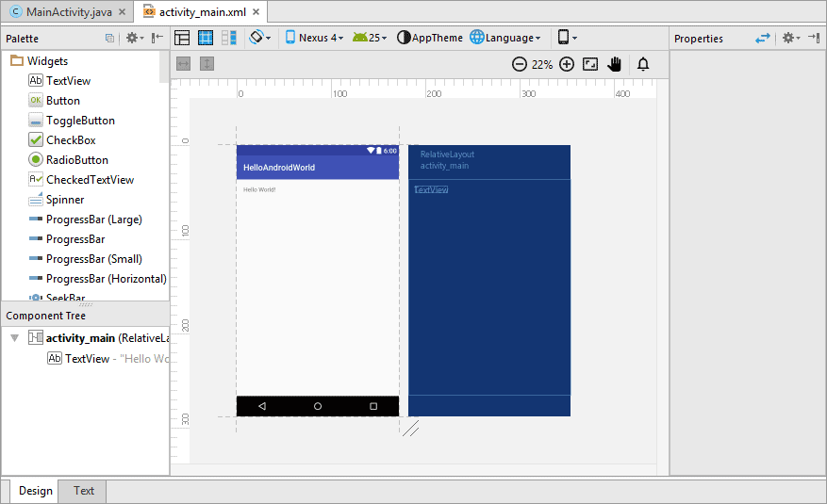This screenshot has width=827, height=504.
Task: Zoom out of the design canvas
Action: pyautogui.click(x=519, y=64)
